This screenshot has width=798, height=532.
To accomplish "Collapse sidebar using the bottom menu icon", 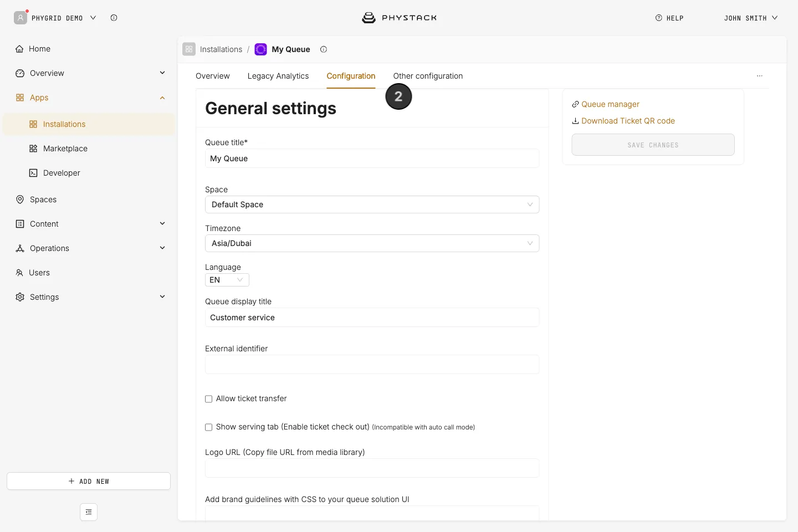I will 89,512.
